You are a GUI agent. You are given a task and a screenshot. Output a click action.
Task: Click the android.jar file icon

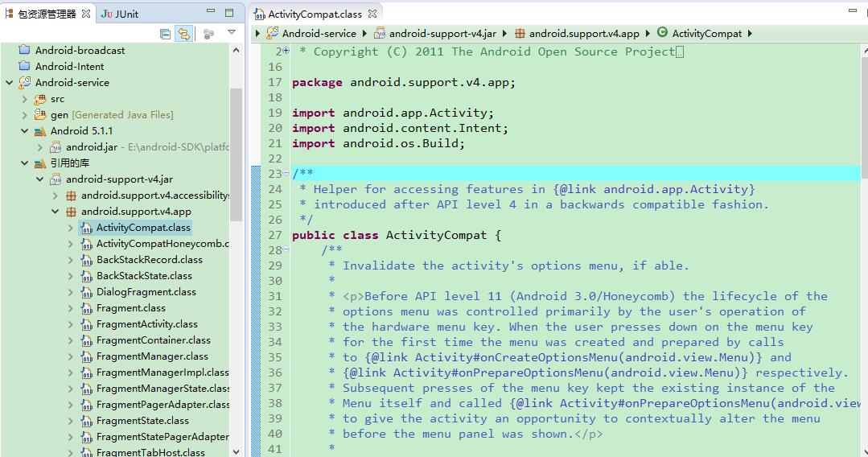[x=56, y=147]
